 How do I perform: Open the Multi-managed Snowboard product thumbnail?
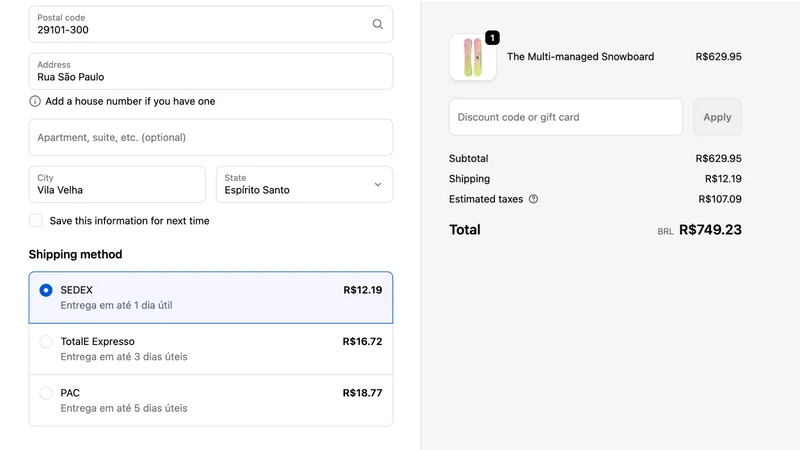click(473, 57)
